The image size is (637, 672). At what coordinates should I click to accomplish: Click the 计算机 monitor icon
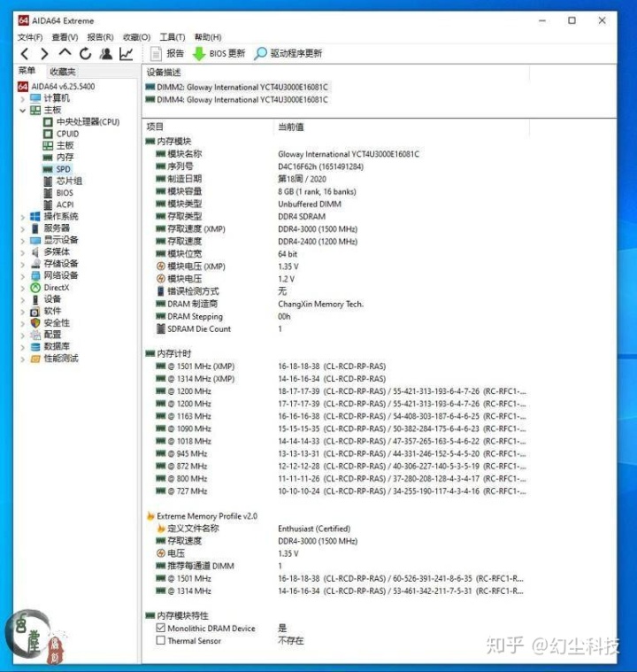(x=35, y=98)
